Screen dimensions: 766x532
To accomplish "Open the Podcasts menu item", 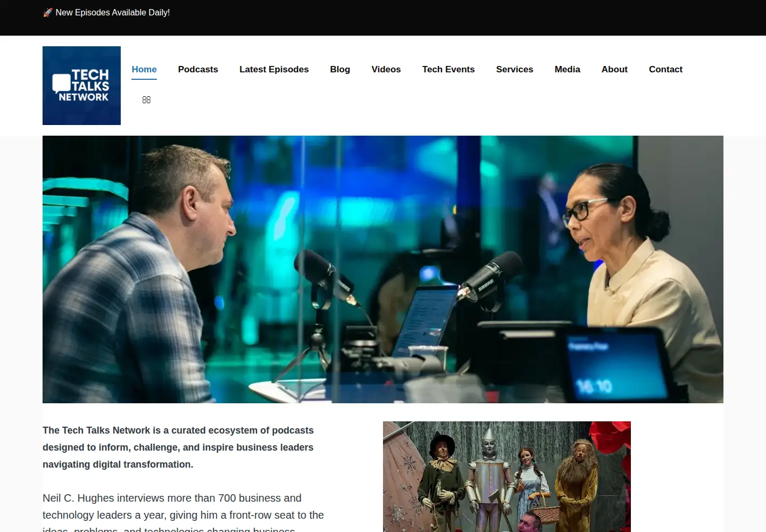I will pyautogui.click(x=198, y=69).
